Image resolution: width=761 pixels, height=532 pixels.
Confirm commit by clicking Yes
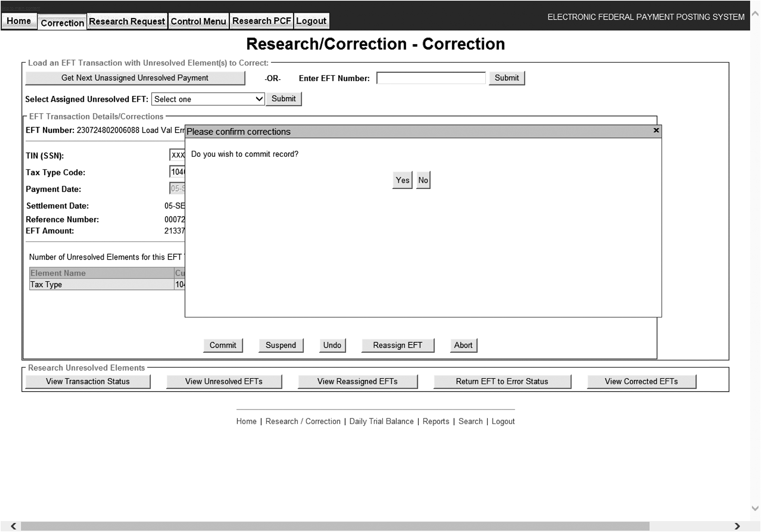pos(402,180)
